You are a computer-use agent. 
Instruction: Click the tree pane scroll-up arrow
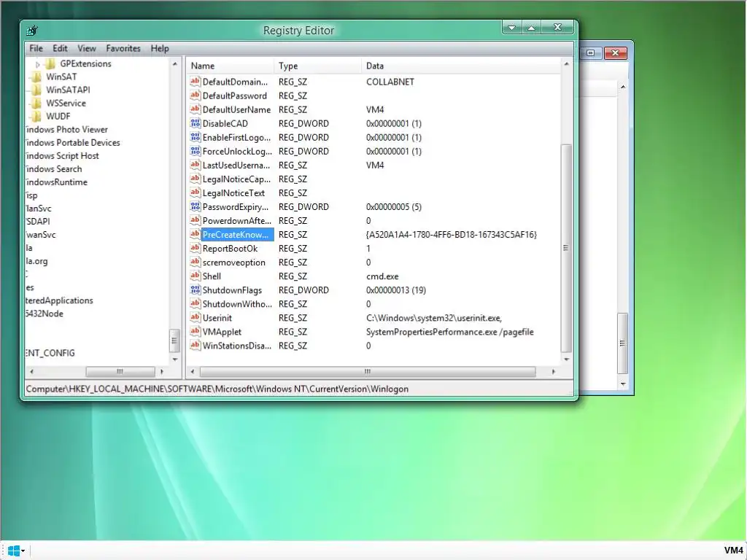tap(175, 64)
